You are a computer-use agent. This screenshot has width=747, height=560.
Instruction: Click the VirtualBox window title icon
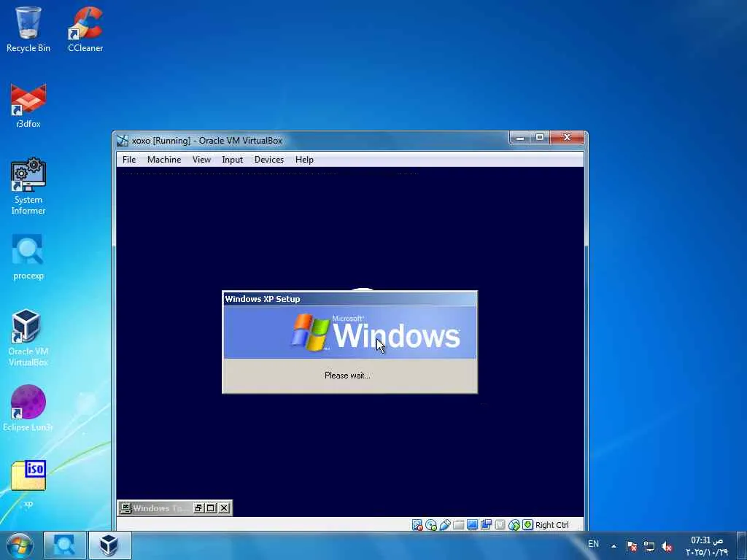(x=123, y=141)
